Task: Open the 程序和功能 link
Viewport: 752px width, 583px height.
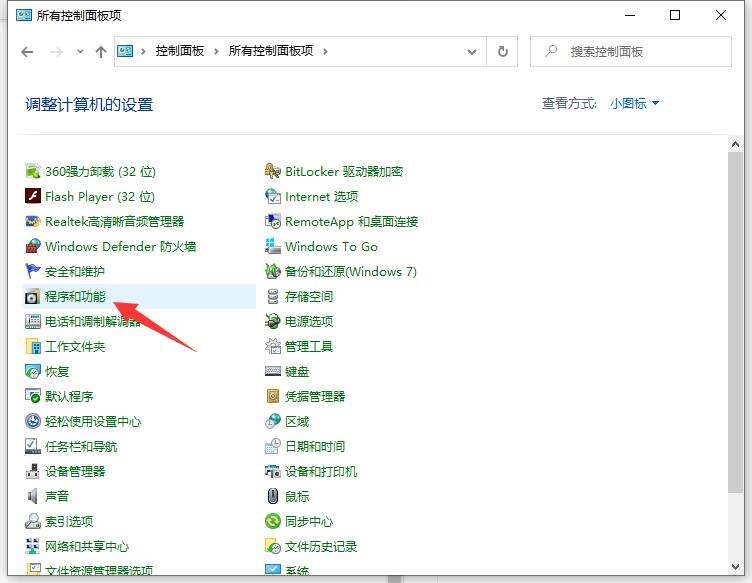Action: pyautogui.click(x=75, y=297)
